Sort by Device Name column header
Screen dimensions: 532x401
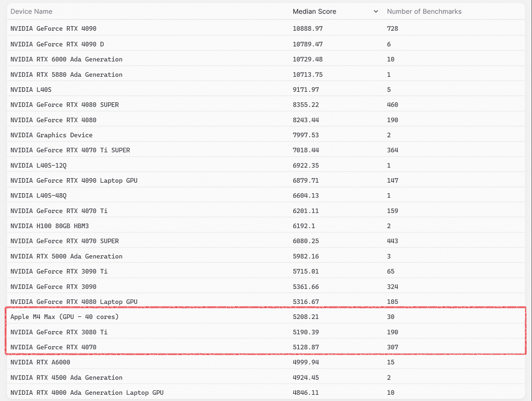pos(31,11)
